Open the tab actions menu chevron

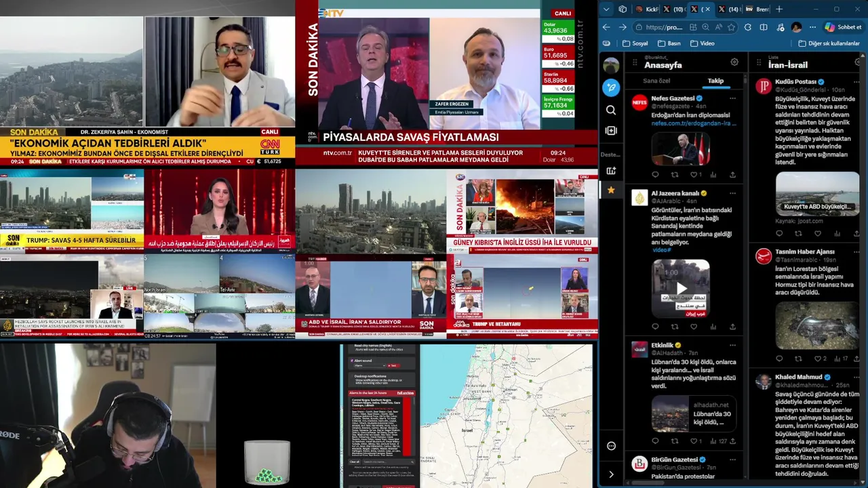(x=606, y=9)
